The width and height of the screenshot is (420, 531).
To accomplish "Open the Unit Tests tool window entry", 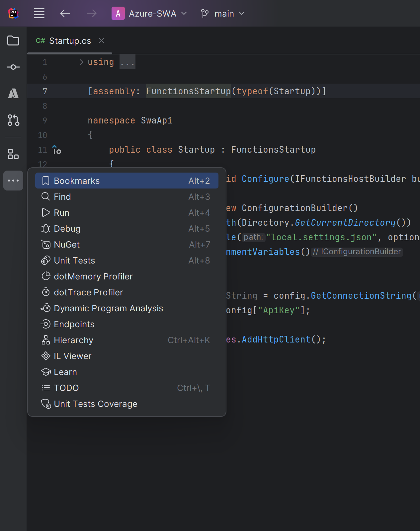I will pyautogui.click(x=127, y=260).
